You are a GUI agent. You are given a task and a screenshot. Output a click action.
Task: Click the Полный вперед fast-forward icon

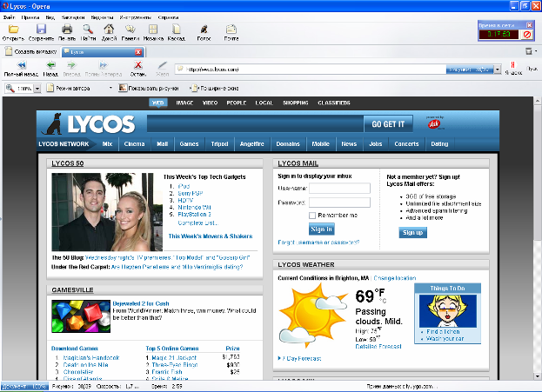tap(104, 64)
